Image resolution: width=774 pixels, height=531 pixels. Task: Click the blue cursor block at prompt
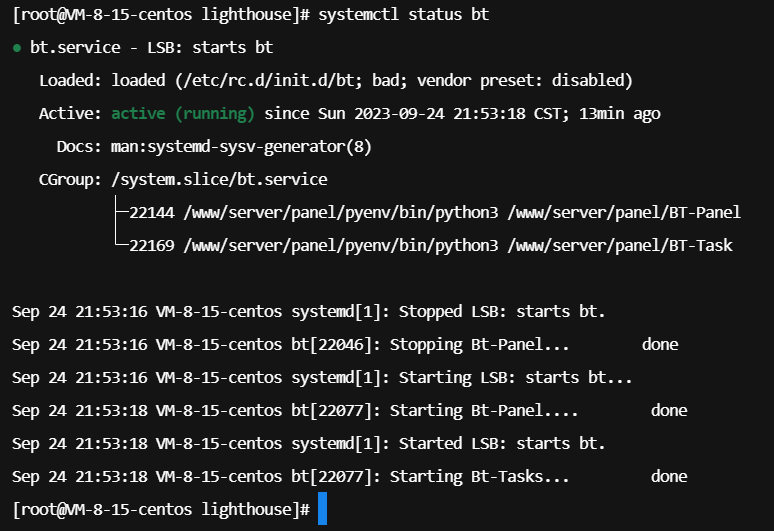point(322,508)
